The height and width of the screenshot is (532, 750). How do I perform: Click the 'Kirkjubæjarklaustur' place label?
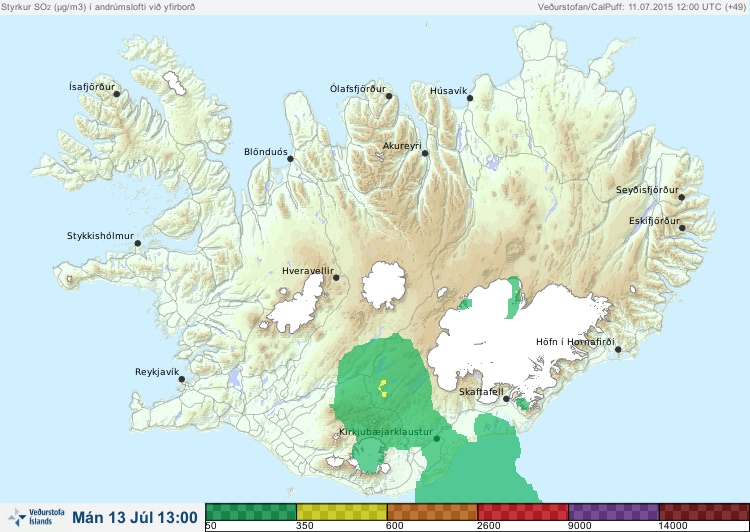(386, 432)
